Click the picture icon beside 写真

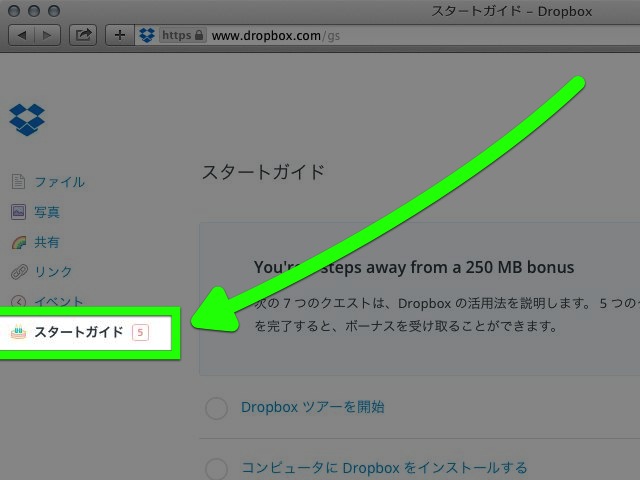click(18, 212)
